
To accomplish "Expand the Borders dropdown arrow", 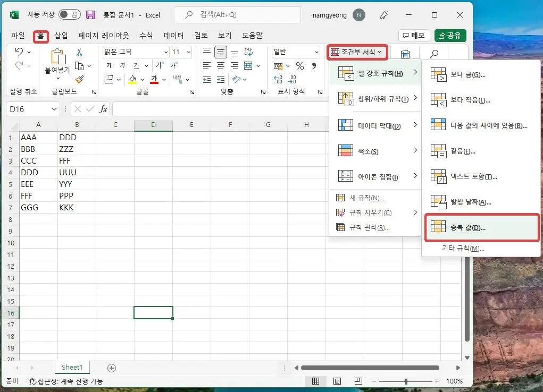I will point(119,79).
